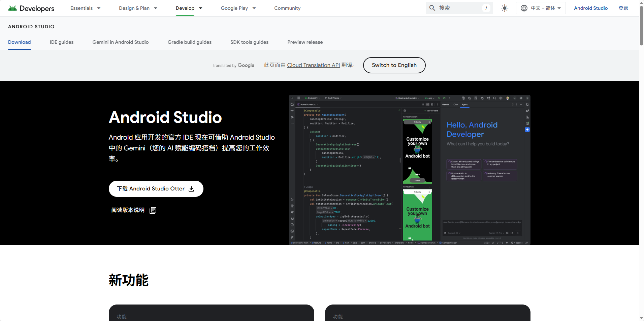Click the search magnifier icon

(432, 8)
